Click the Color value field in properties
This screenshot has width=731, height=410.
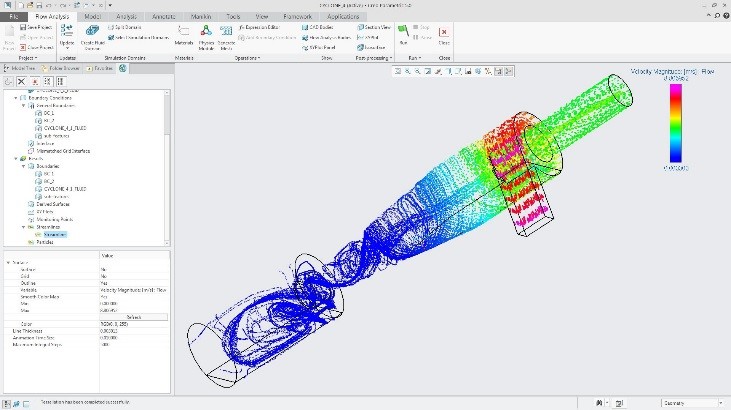(133, 324)
